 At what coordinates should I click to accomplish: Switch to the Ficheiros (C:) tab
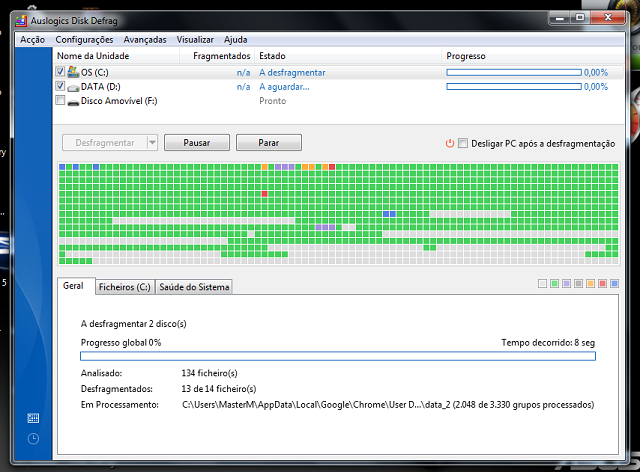pyautogui.click(x=124, y=287)
